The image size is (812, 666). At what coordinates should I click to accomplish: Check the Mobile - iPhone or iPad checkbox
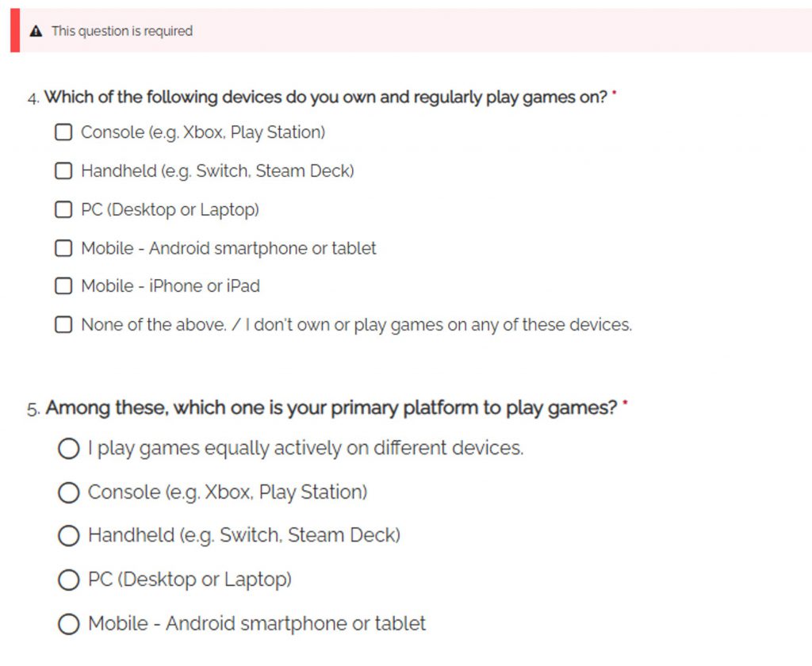pyautogui.click(x=63, y=286)
